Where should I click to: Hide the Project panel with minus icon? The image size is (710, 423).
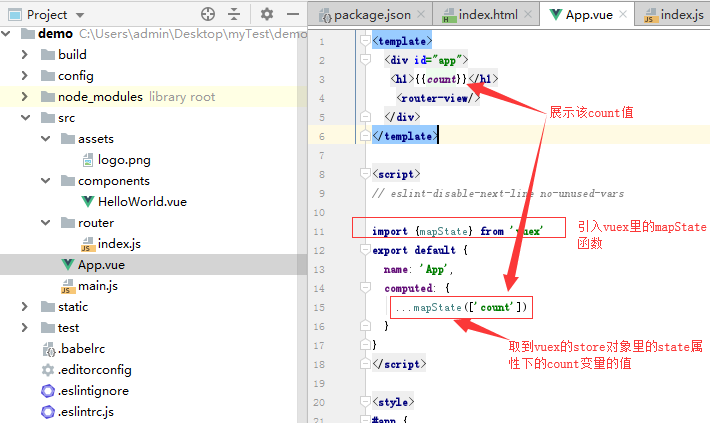[x=293, y=14]
